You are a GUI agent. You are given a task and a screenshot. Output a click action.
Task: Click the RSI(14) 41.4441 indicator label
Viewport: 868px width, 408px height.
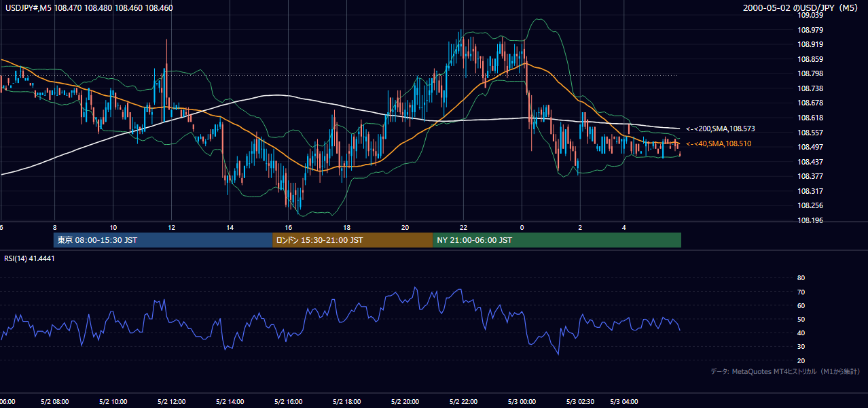[x=30, y=258]
